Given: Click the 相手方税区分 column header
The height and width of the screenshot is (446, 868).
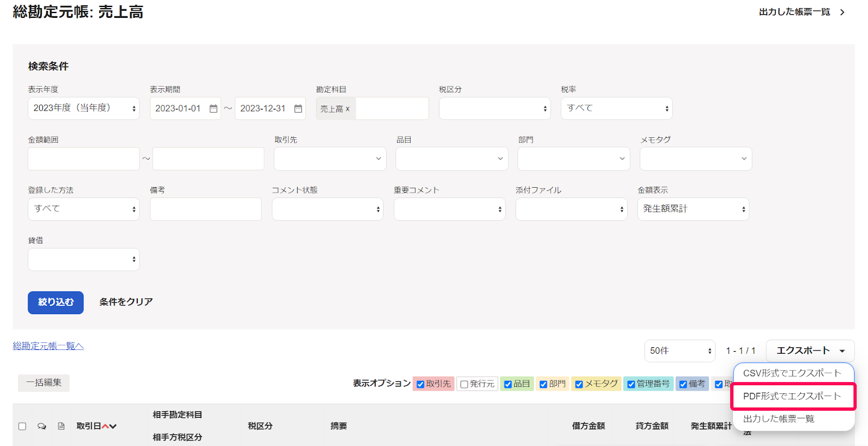Looking at the screenshot, I should click(x=177, y=437).
